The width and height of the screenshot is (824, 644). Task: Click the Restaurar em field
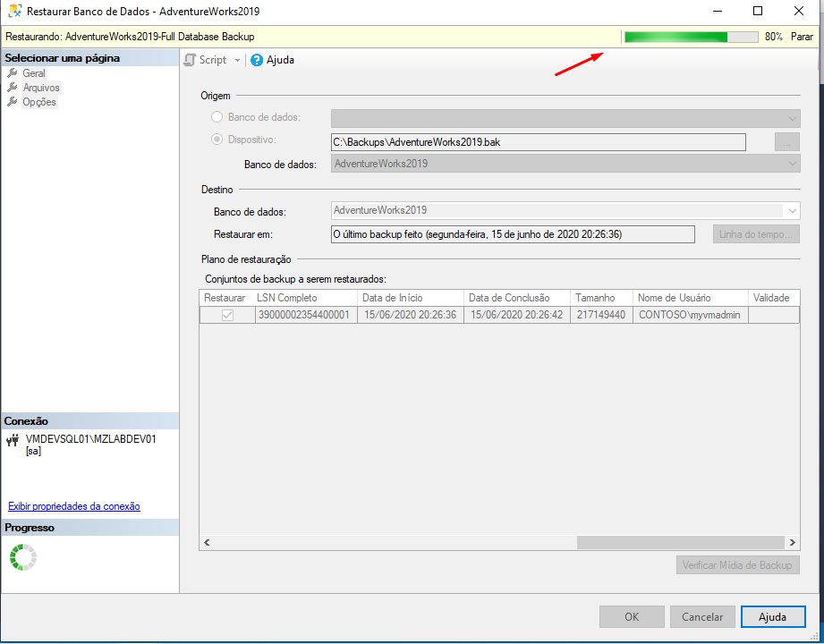513,234
